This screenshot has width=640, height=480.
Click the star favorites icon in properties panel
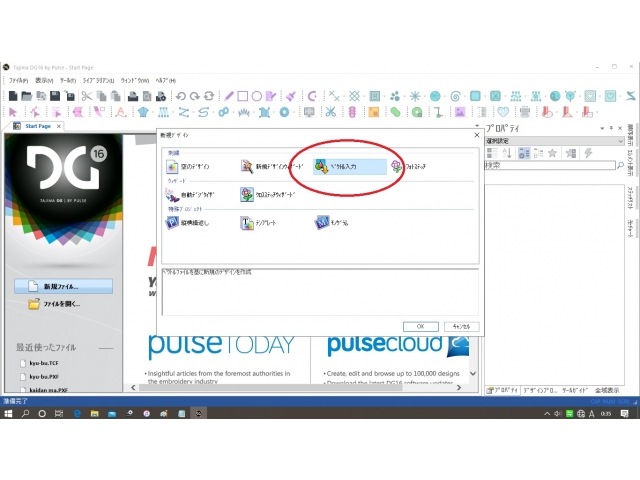(552, 153)
